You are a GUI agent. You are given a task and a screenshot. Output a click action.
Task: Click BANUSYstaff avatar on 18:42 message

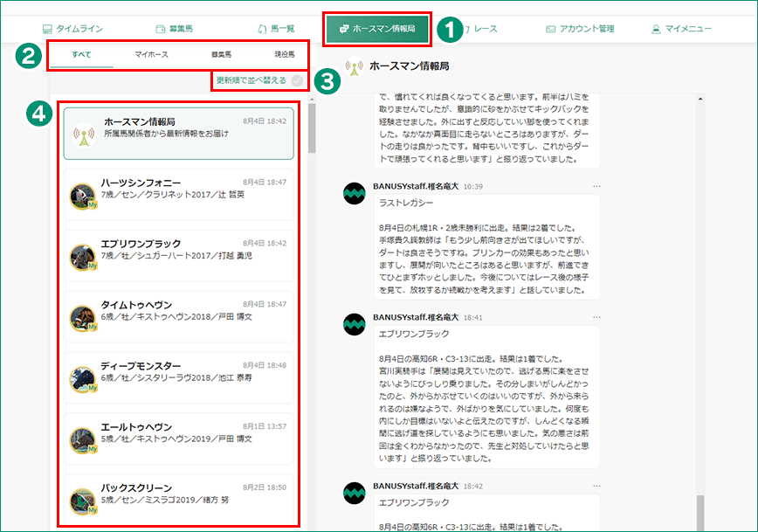click(x=355, y=494)
